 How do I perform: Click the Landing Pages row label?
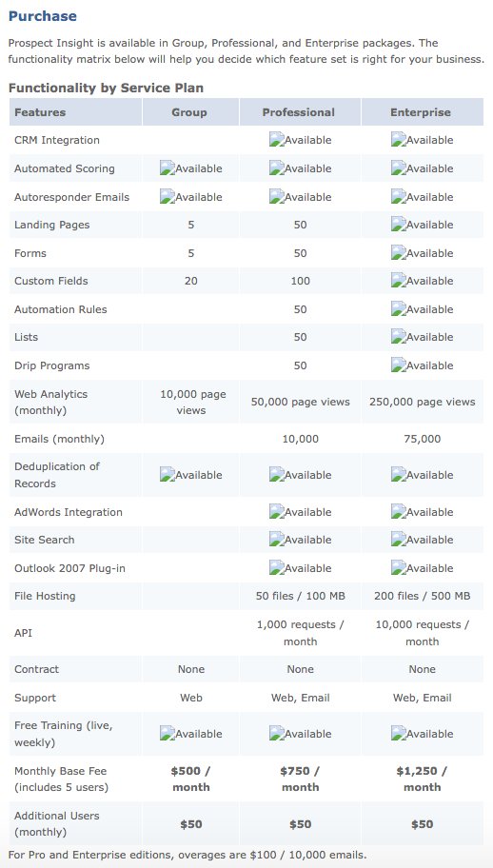(52, 225)
